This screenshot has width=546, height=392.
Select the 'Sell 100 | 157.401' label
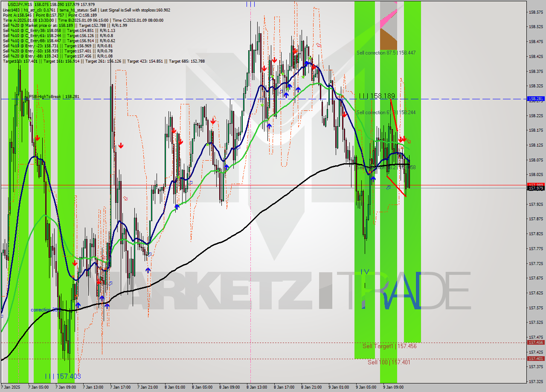coord(389,362)
